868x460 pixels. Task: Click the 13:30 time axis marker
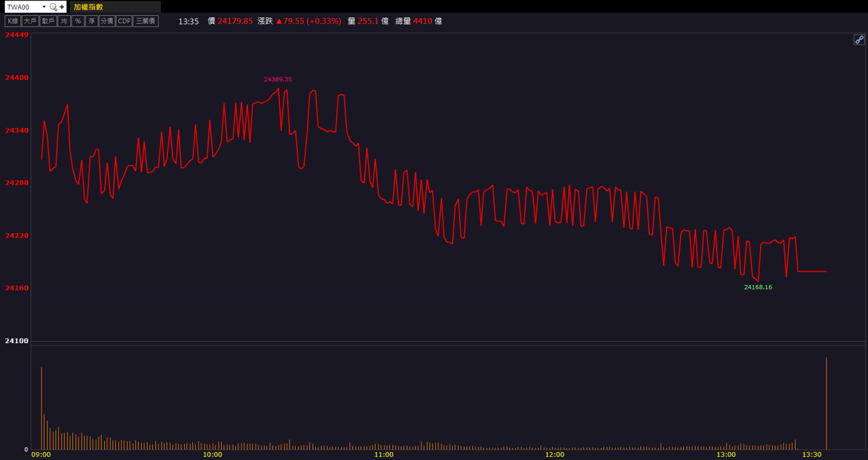[x=812, y=455]
